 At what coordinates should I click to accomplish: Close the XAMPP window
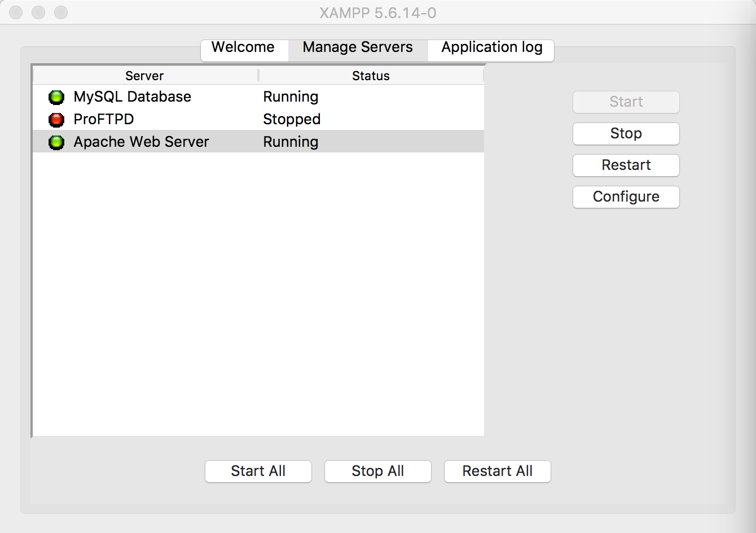pos(16,12)
